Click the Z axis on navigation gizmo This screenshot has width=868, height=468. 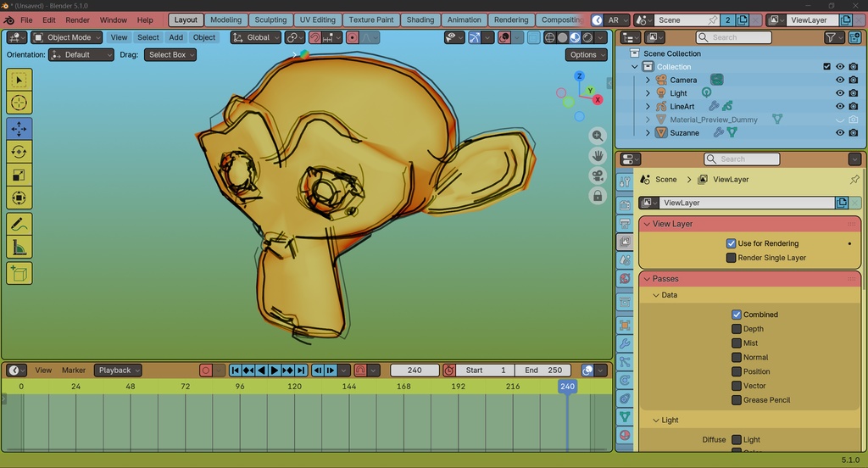coord(579,75)
